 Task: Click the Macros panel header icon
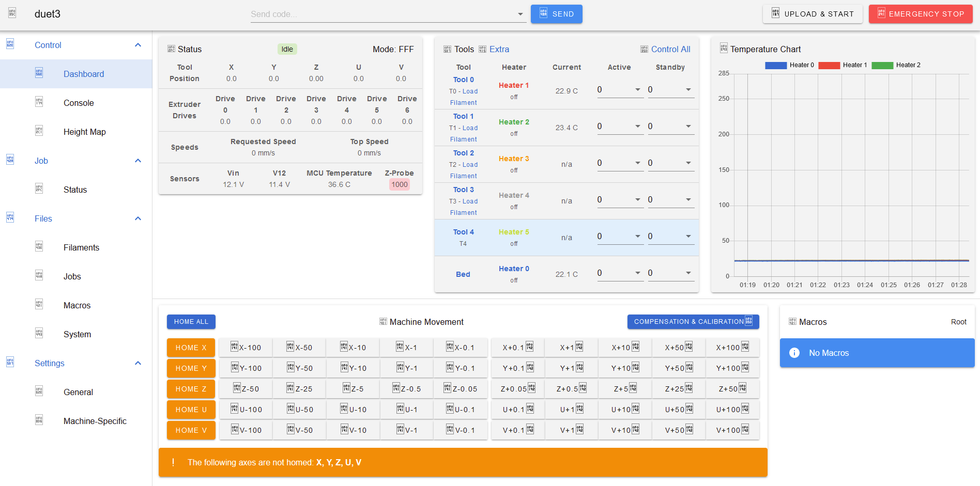click(x=792, y=321)
